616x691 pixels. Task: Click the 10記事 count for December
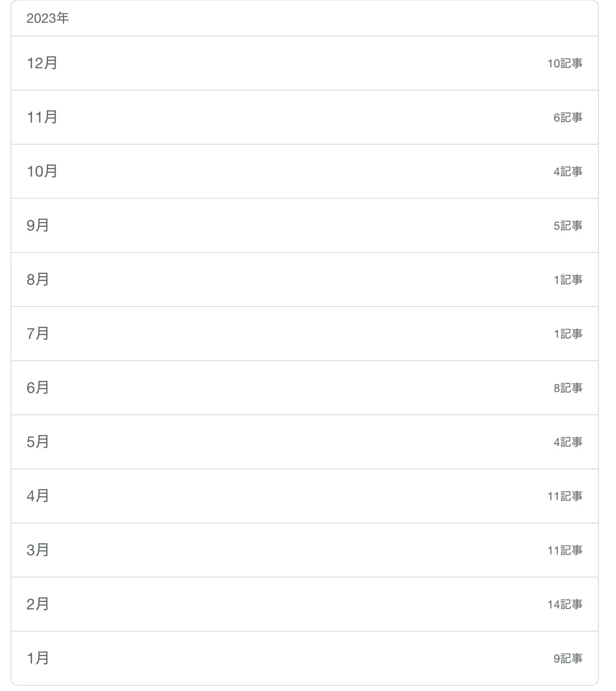click(565, 64)
